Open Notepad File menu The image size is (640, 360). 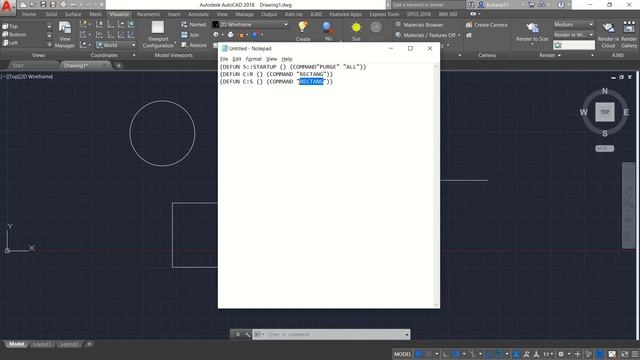coord(224,59)
